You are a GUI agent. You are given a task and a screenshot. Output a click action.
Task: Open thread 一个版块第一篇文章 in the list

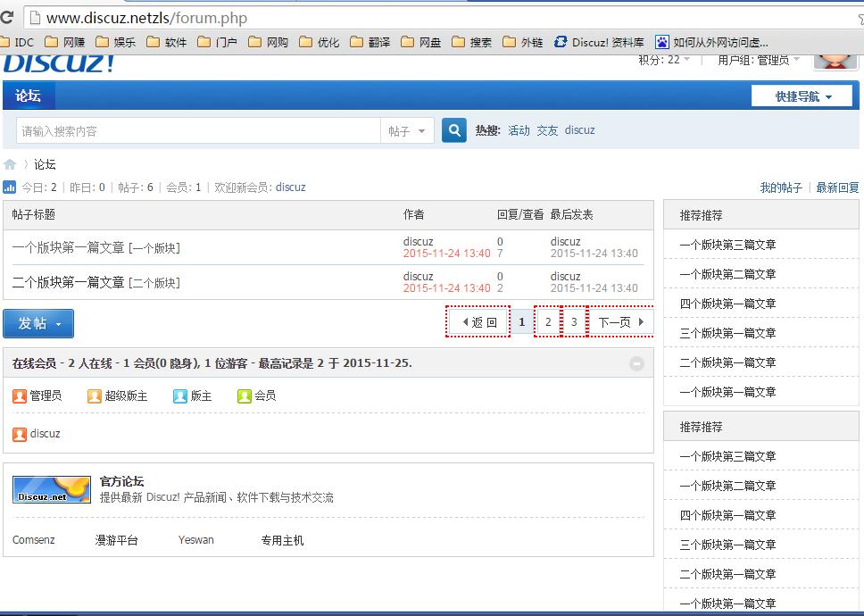(x=69, y=248)
